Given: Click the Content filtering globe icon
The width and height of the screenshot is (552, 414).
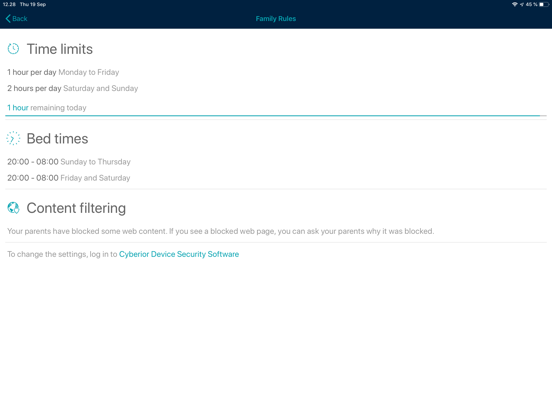Looking at the screenshot, I should [13, 208].
